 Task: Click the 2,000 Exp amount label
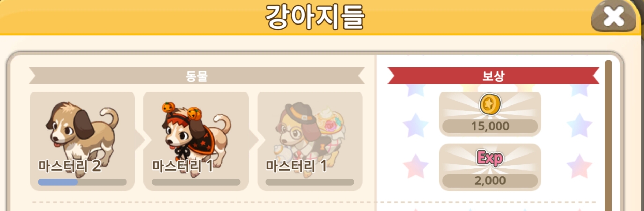(490, 180)
